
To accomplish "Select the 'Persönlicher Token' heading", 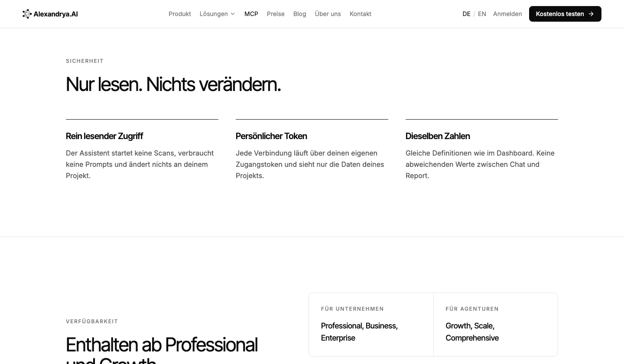I will 271,136.
